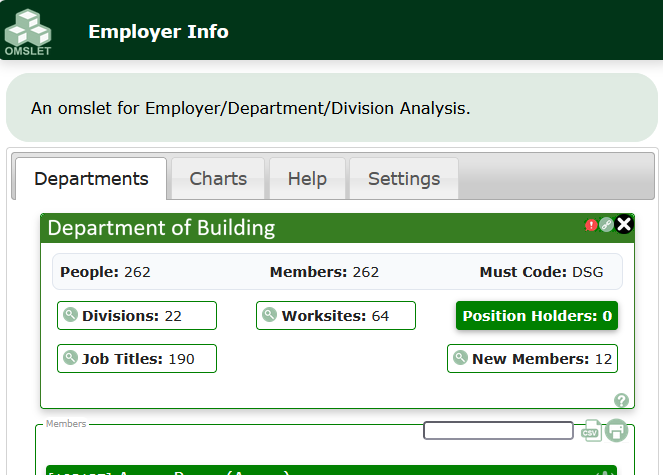Click the help question mark icon
Screen dimensions: 663x475
coord(621,400)
